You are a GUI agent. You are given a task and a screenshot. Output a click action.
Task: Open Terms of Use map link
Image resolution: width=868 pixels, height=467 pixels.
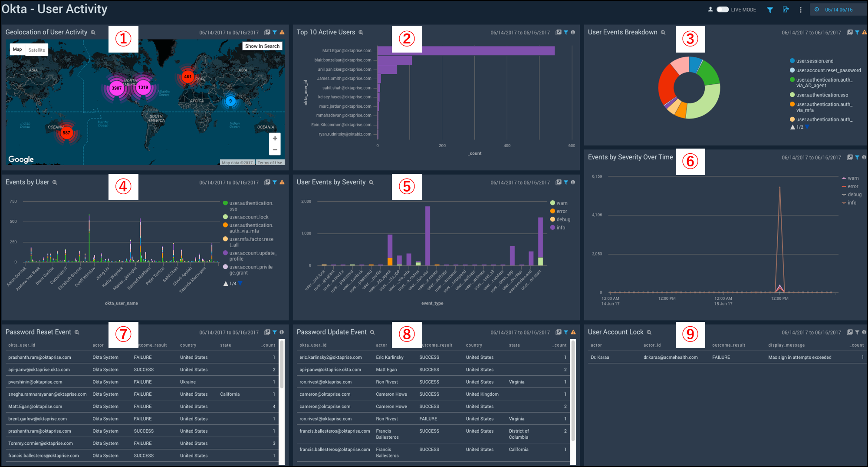coord(270,162)
